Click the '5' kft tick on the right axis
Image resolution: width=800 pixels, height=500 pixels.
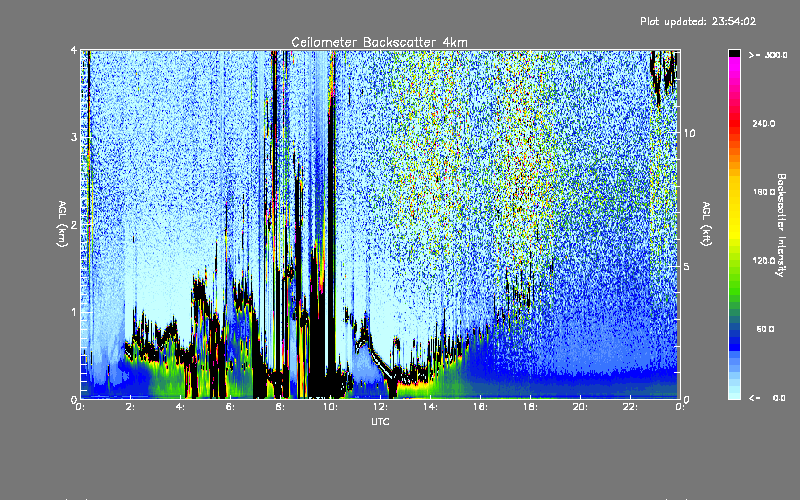(686, 266)
